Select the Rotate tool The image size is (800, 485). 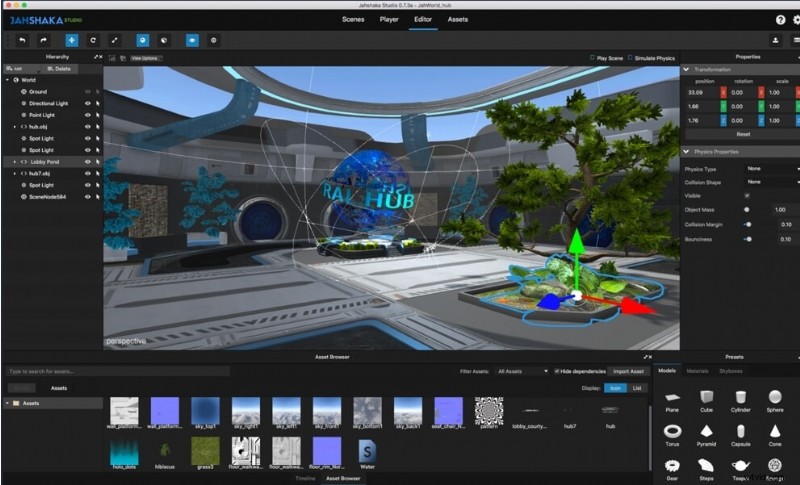click(x=93, y=40)
